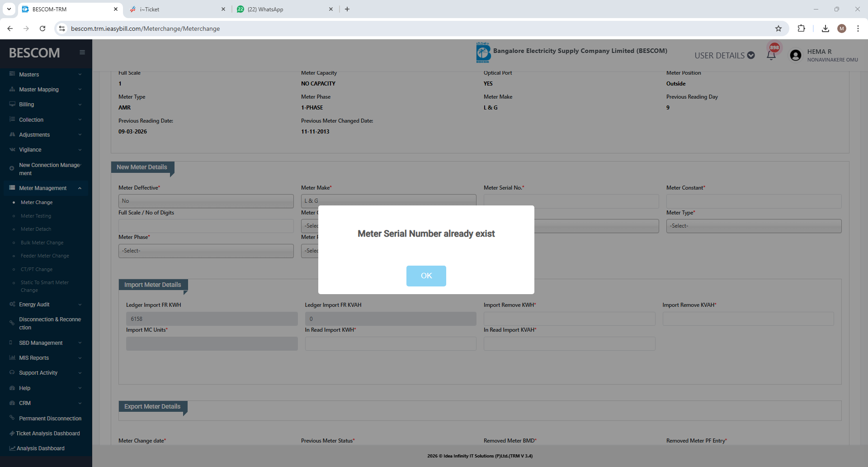Open the Chrome downloads icon
This screenshot has width=868, height=467.
pos(826,29)
